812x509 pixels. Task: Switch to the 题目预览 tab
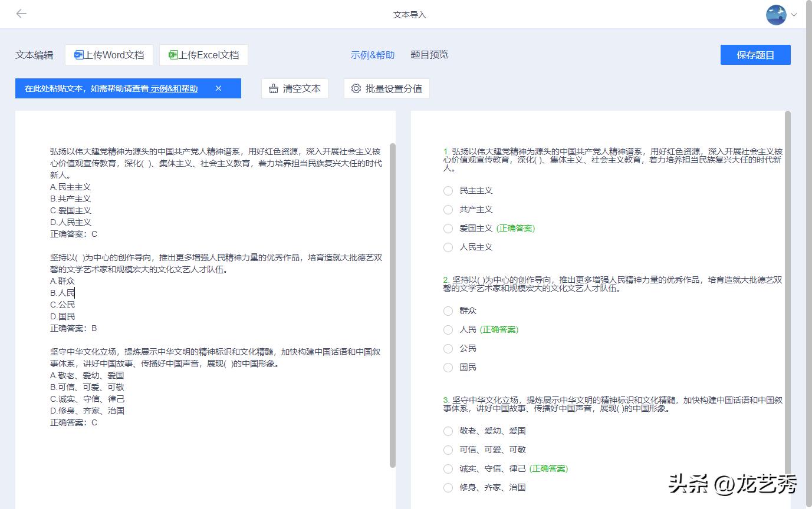point(429,54)
